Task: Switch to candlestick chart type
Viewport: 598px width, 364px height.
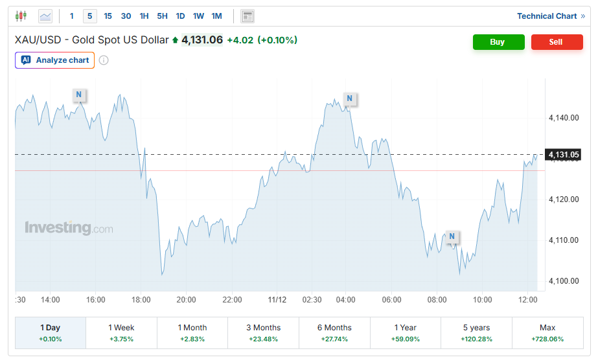Action: tap(21, 16)
